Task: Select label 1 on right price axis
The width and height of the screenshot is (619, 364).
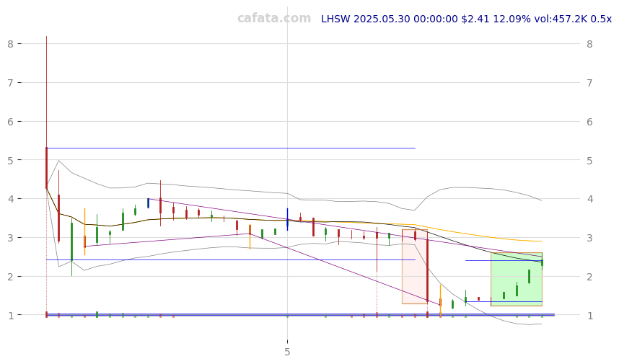Action: (x=590, y=316)
